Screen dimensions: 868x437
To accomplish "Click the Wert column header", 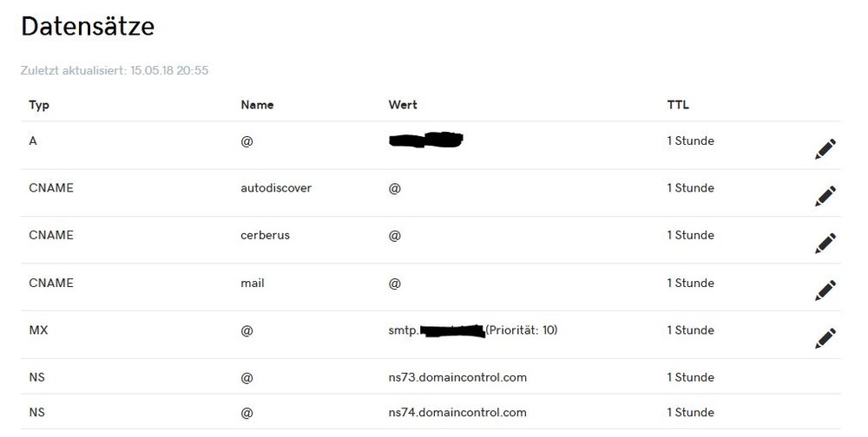I will 403,105.
